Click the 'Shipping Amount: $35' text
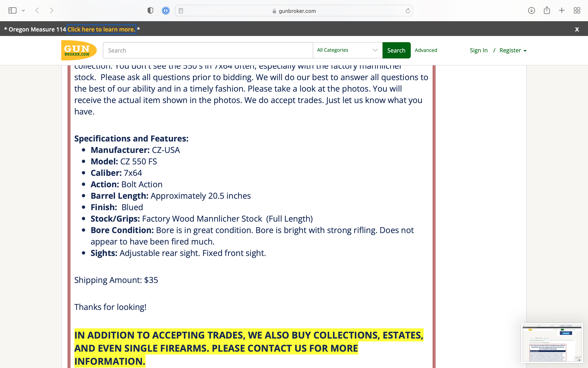588x368 pixels. coord(116,280)
